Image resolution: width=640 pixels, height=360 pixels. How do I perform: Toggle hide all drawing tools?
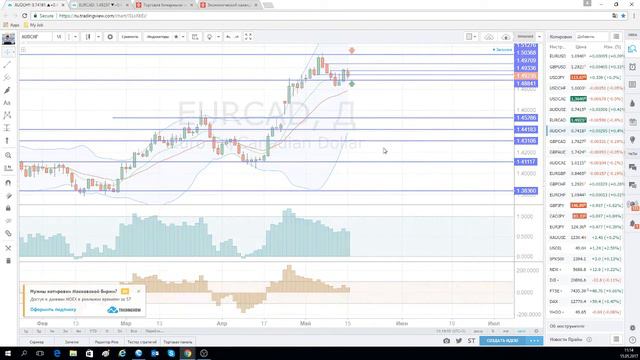pyautogui.click(x=8, y=221)
